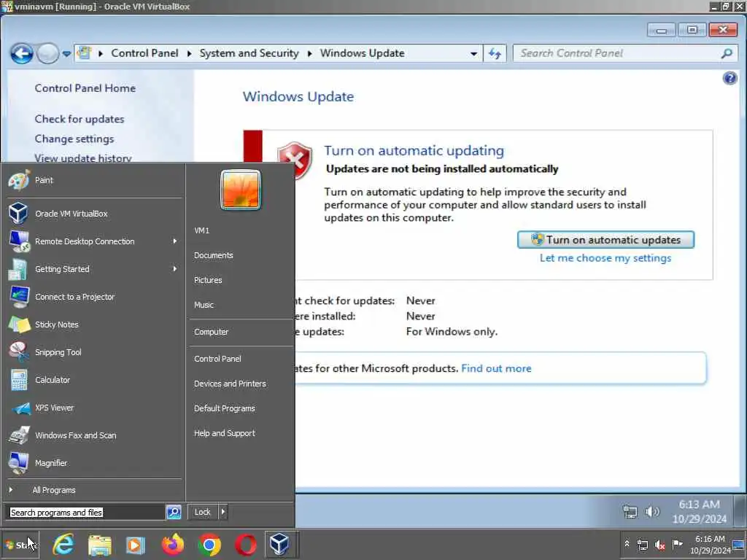This screenshot has height=560, width=747.
Task: Open VM1 user folder
Action: 201,230
